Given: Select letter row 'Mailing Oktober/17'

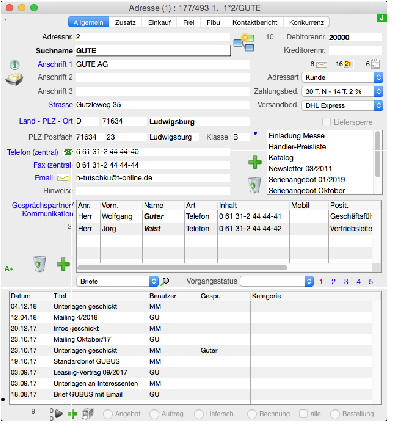Looking at the screenshot, I should tap(191, 340).
